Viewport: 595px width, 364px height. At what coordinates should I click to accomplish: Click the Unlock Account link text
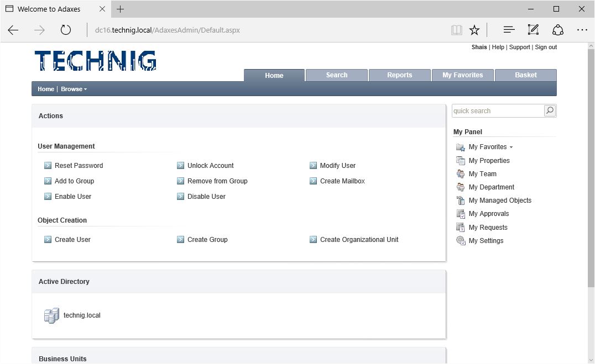tap(210, 165)
